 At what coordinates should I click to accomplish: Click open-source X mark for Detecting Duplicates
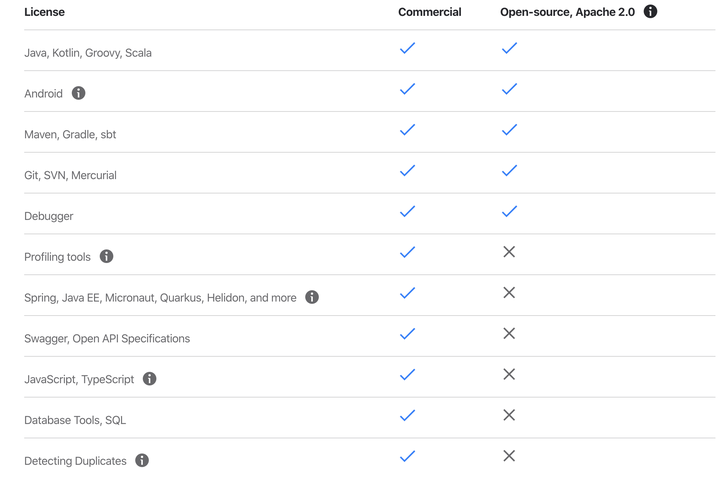[x=509, y=456]
